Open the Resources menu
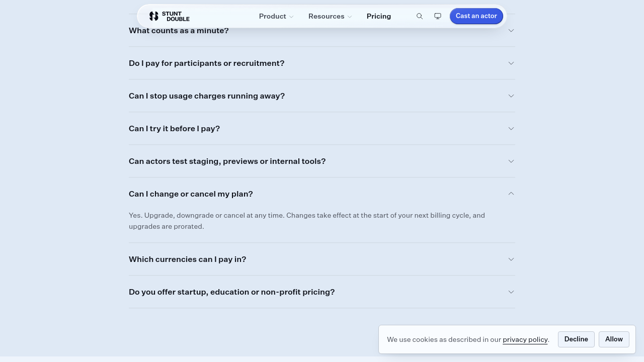The height and width of the screenshot is (362, 644). click(x=330, y=16)
